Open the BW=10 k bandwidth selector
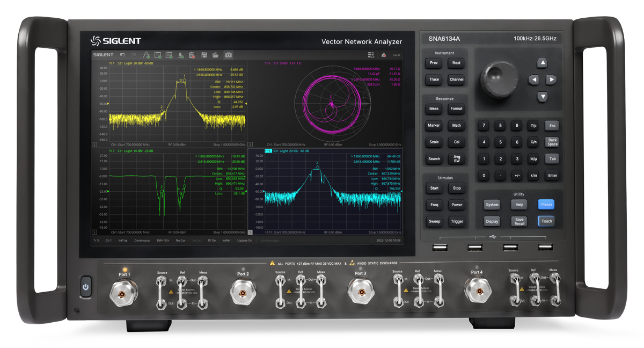 pos(164,241)
